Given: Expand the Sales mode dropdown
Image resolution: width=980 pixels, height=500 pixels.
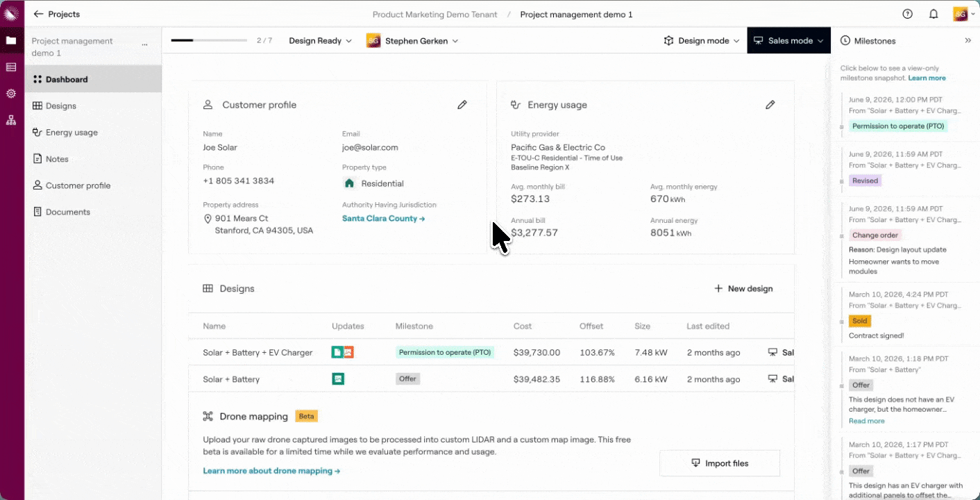Looking at the screenshot, I should pos(789,41).
